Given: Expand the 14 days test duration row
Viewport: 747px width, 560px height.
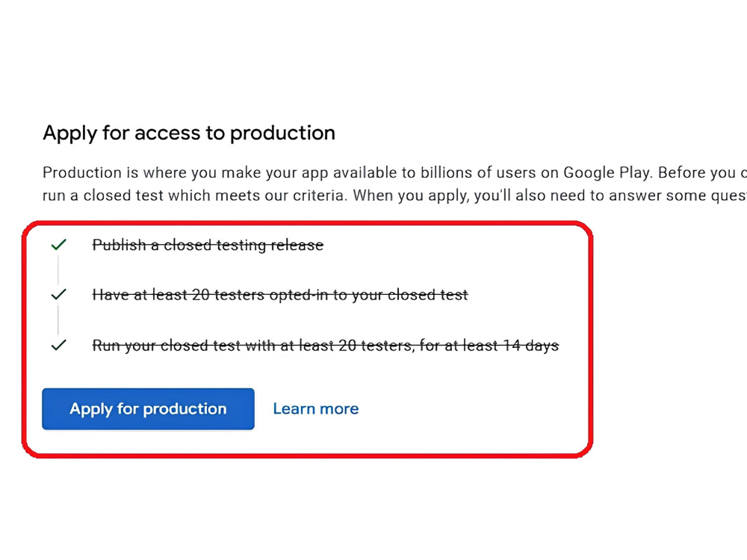Looking at the screenshot, I should (x=325, y=344).
